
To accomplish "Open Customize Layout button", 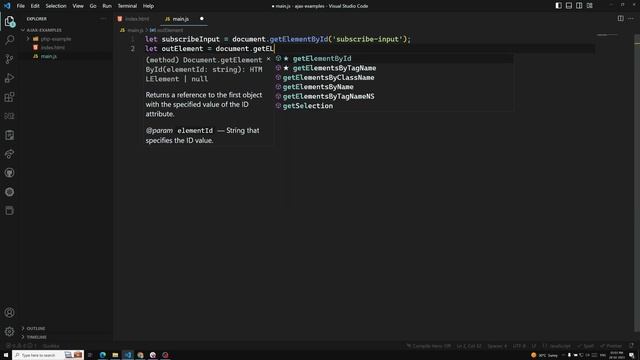I will click(x=590, y=6).
